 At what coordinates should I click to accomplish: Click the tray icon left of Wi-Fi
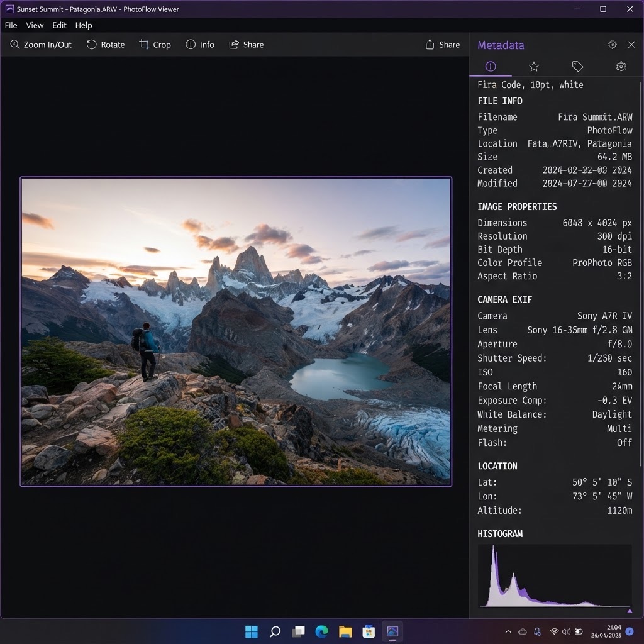537,631
